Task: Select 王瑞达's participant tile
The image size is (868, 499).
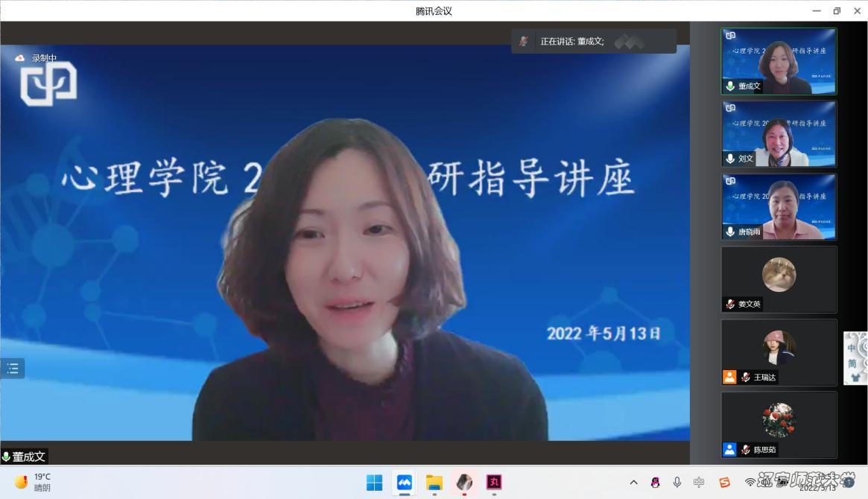Action: coord(779,352)
